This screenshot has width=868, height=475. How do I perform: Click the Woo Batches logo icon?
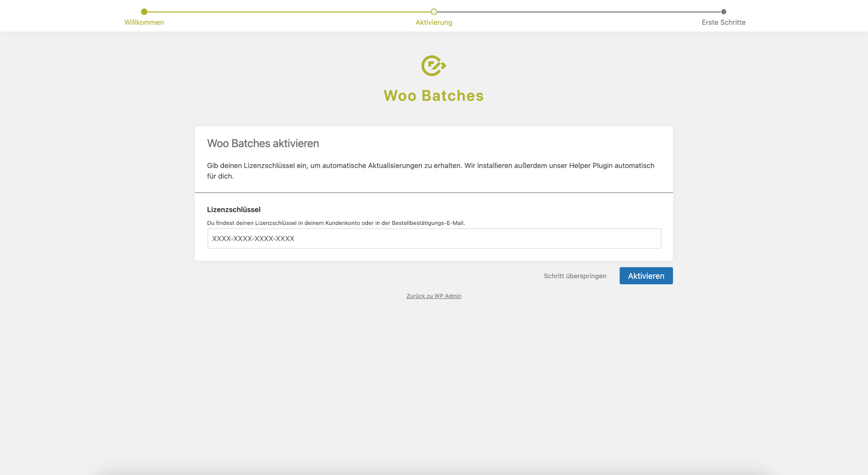pos(434,66)
